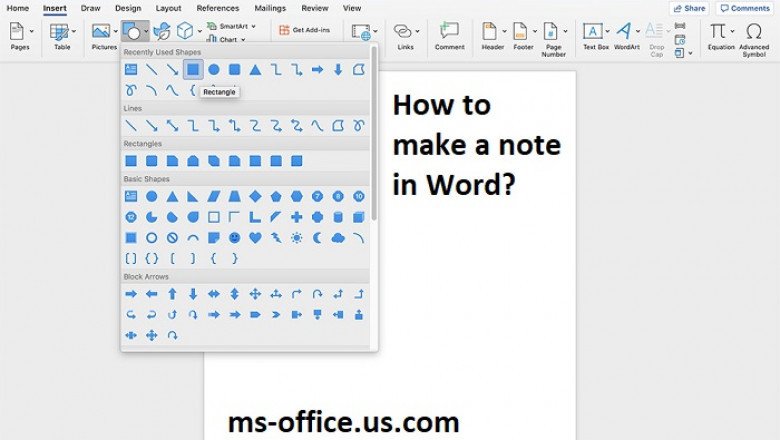Click the 'How to' heading in document
Image resolution: width=780 pixels, height=440 pixels.
coord(442,105)
